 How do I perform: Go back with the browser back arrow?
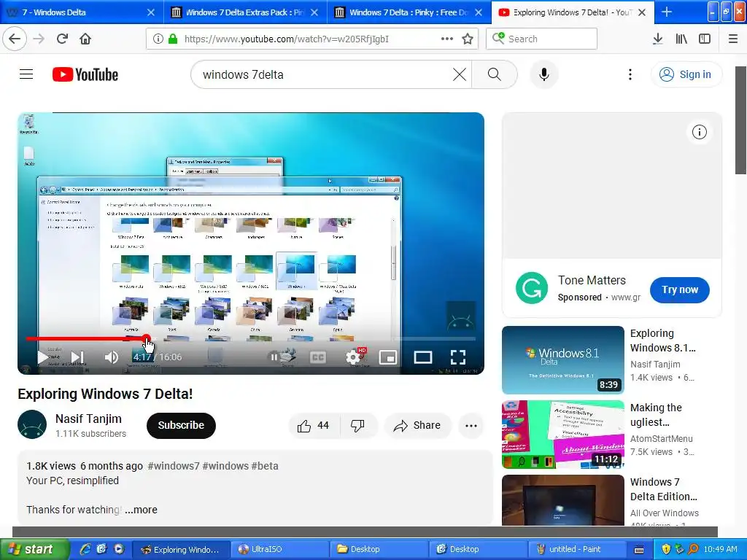(x=15, y=39)
